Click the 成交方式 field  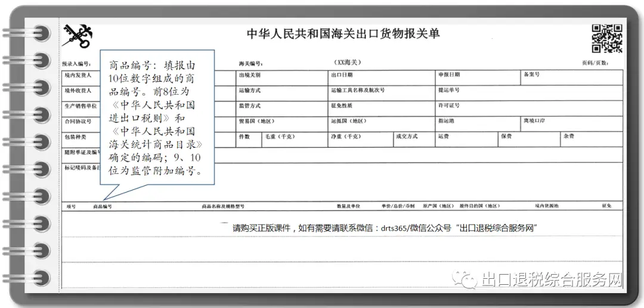(x=414, y=139)
